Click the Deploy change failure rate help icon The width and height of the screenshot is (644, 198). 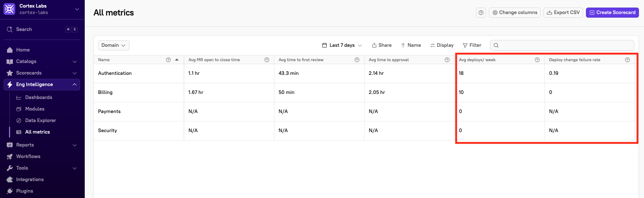pos(627,60)
